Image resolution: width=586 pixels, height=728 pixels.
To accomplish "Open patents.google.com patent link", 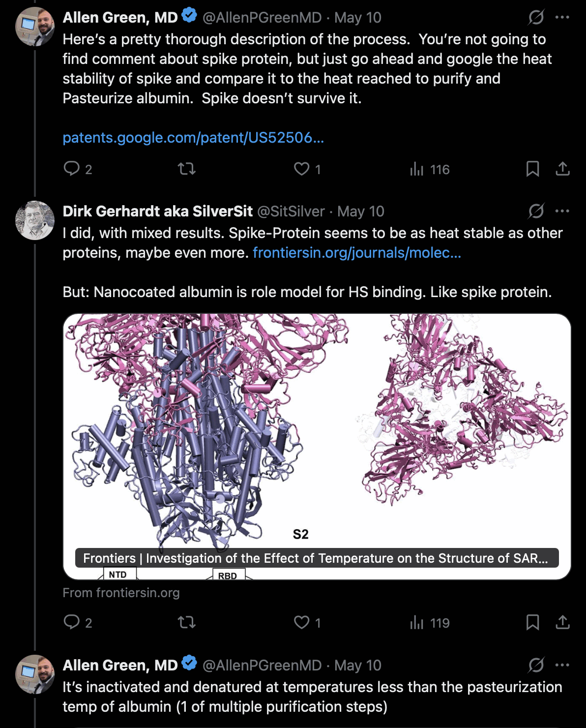I will 193,138.
